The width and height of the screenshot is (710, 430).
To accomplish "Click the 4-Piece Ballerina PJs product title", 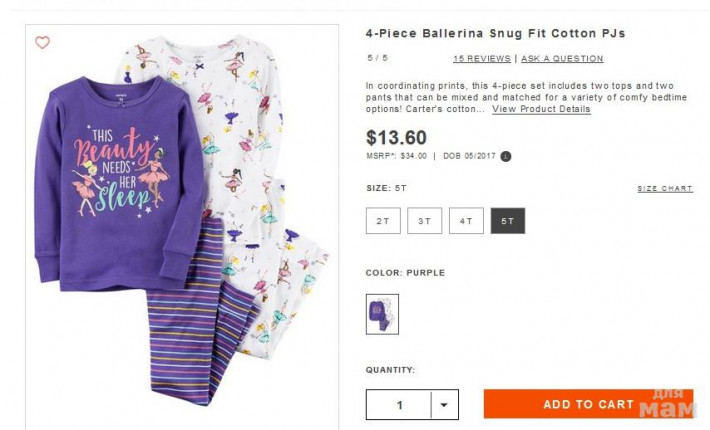I will [x=495, y=33].
